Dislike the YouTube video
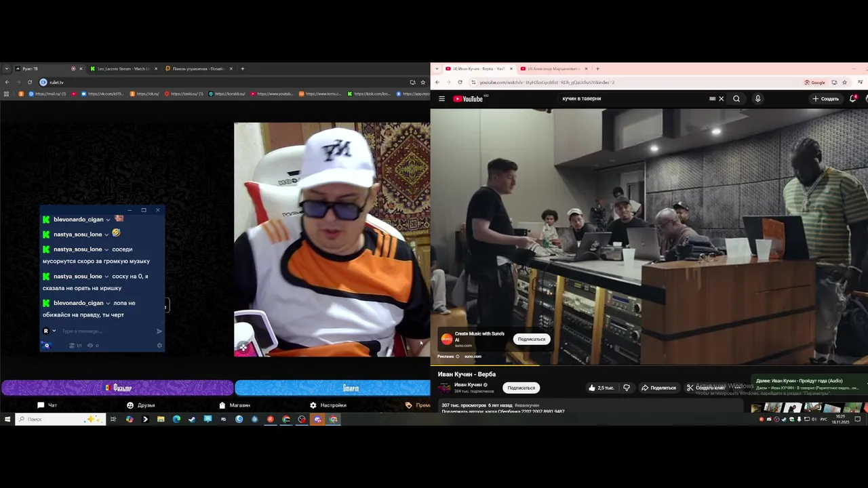Image resolution: width=868 pixels, height=488 pixels. pos(627,388)
